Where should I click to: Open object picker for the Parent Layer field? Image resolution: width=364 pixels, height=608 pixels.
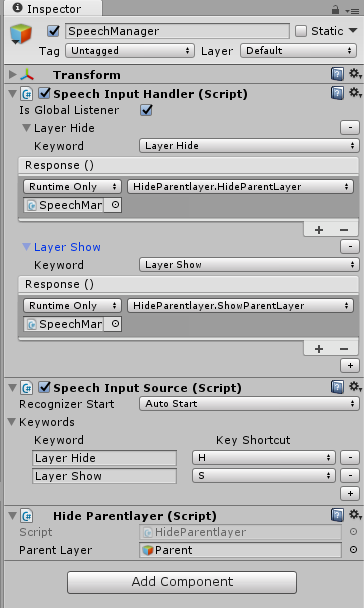pos(353,550)
